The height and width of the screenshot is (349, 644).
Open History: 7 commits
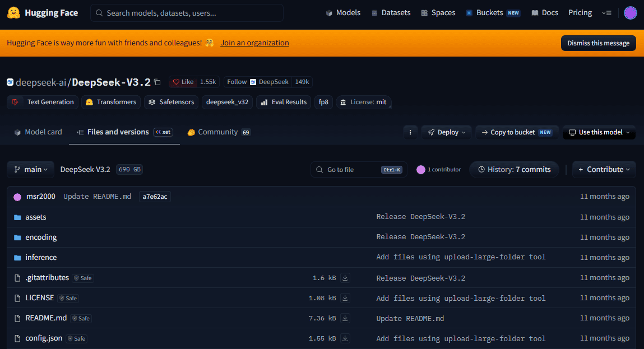(x=514, y=170)
